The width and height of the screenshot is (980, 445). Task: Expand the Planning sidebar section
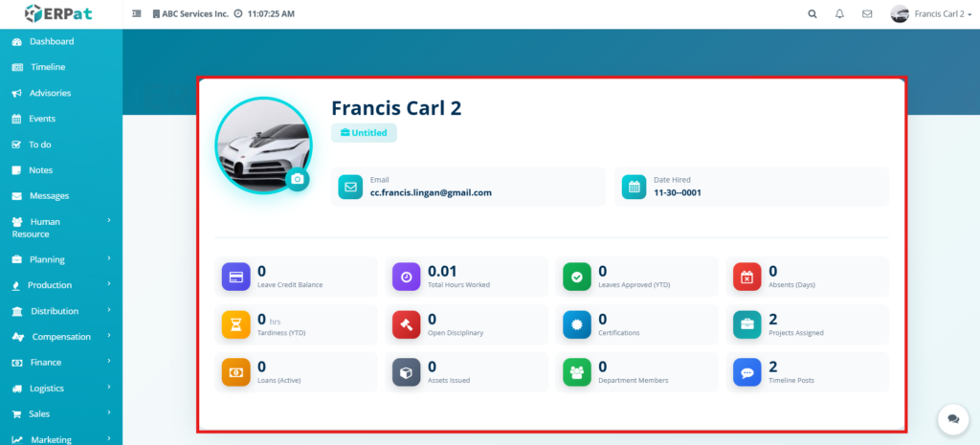click(59, 259)
